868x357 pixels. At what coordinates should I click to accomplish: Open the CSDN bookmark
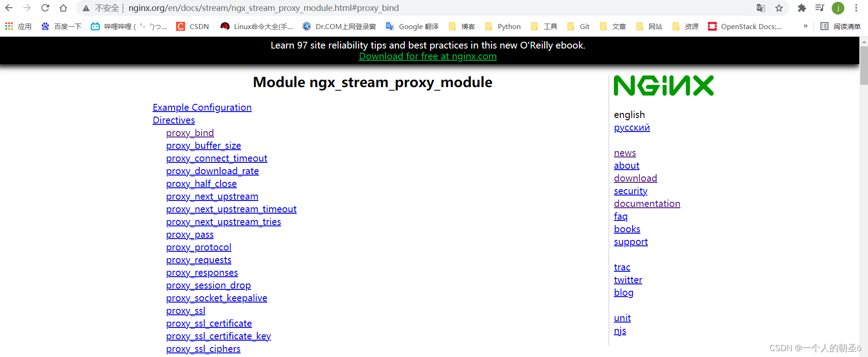point(193,26)
